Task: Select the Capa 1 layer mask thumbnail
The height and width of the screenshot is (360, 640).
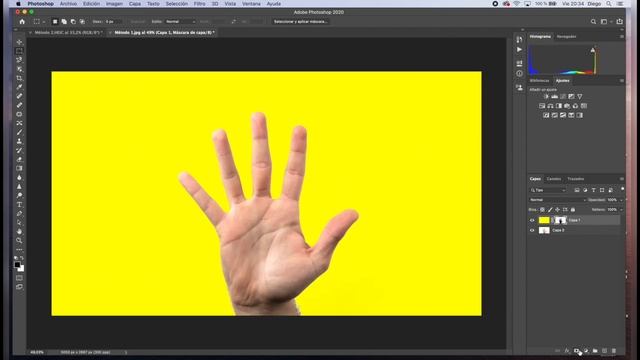Action: pyautogui.click(x=560, y=220)
